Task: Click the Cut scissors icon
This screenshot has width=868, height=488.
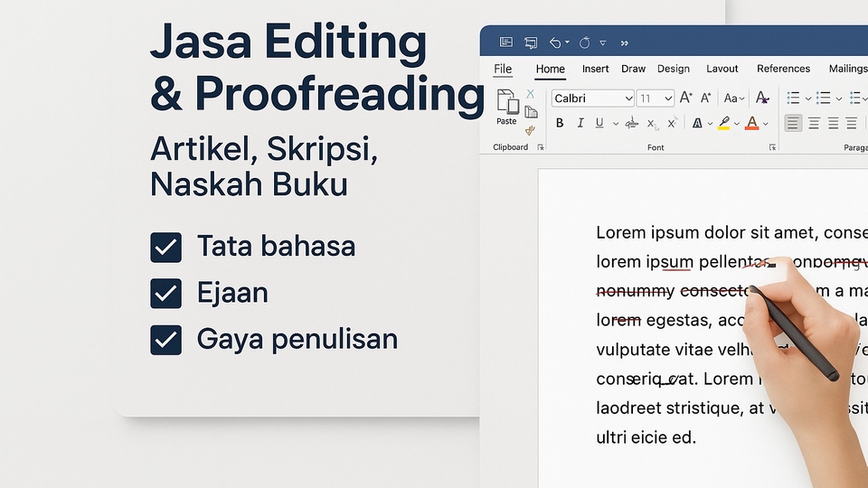Action: click(531, 94)
